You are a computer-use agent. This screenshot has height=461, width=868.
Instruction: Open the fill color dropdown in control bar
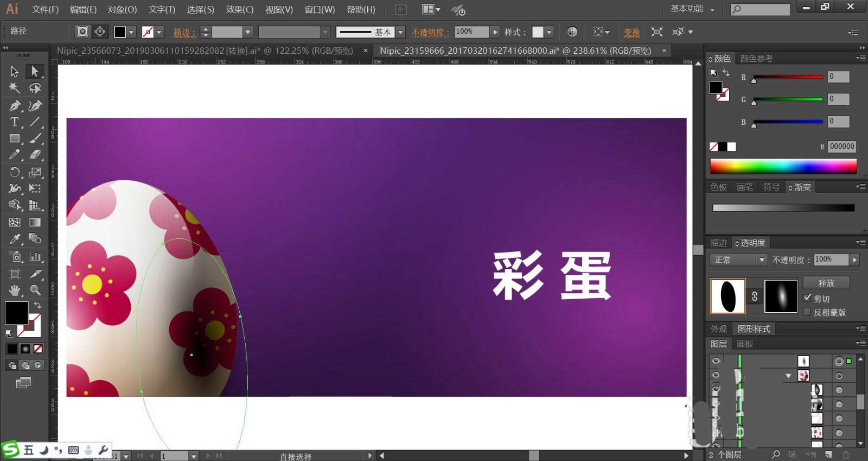[x=131, y=32]
